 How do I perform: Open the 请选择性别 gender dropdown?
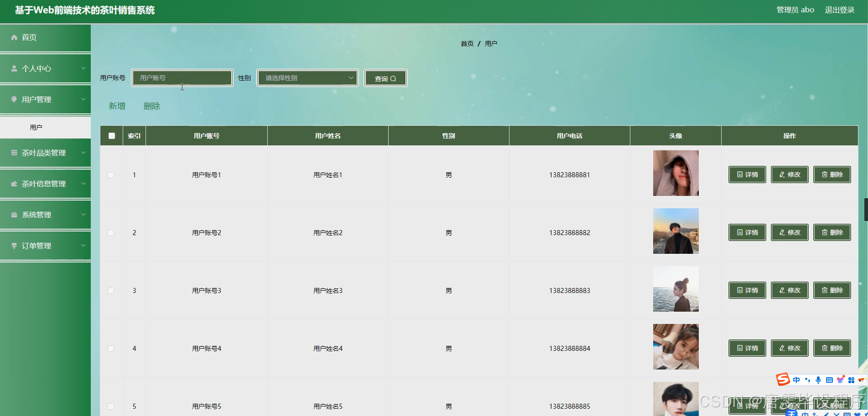coord(307,78)
